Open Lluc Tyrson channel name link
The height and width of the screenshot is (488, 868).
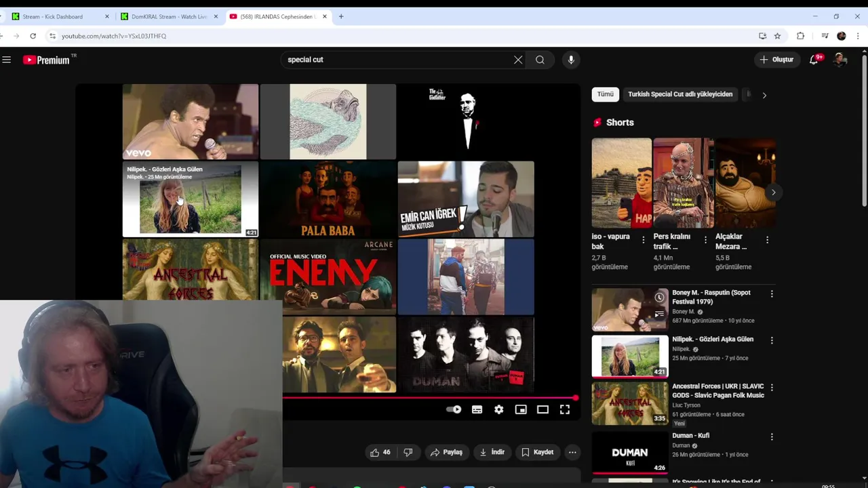[x=686, y=405]
